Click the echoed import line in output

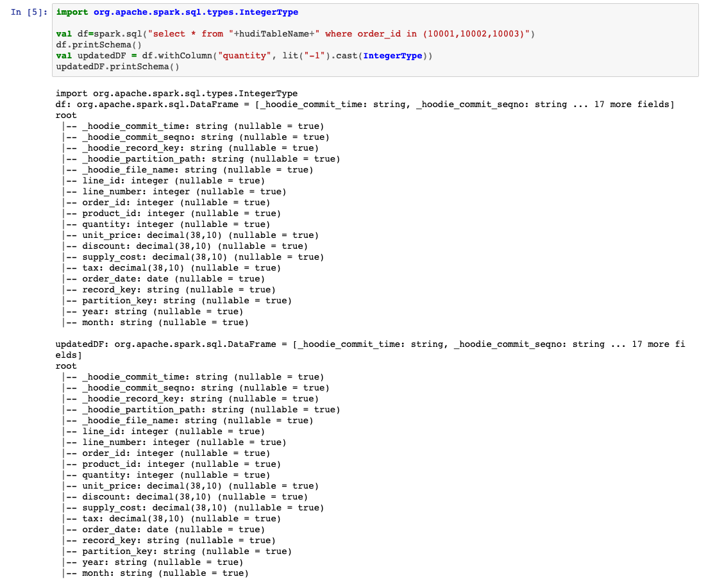pyautogui.click(x=177, y=94)
